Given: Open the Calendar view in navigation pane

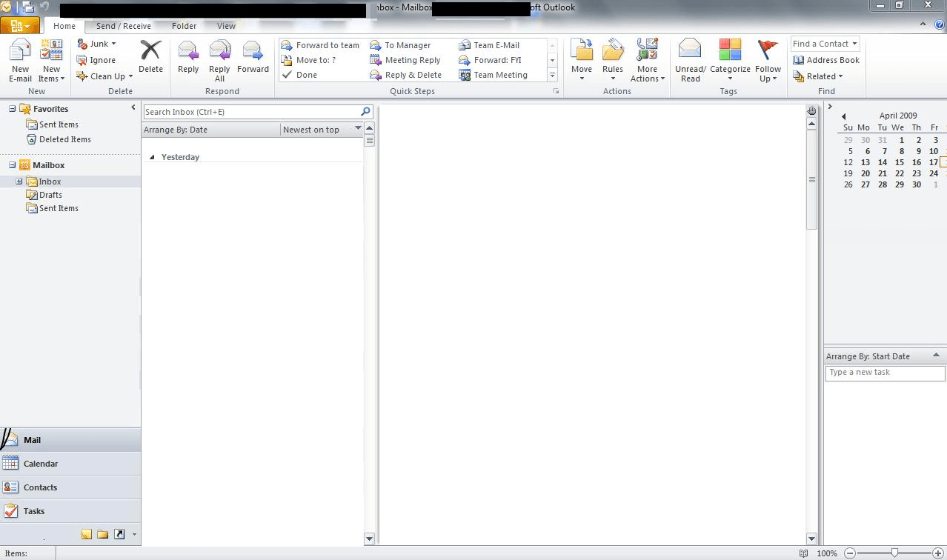Looking at the screenshot, I should 41,464.
